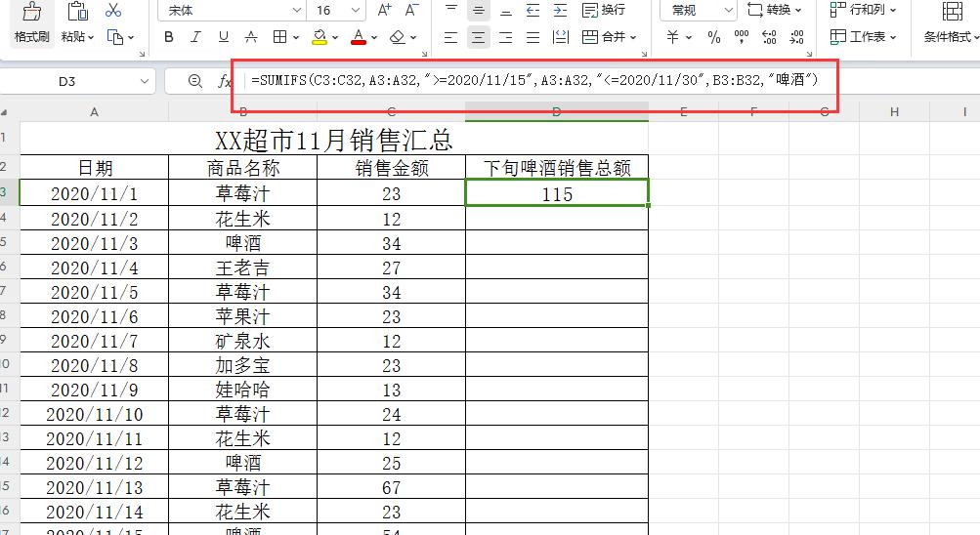Apply red font color to text
Image resolution: width=980 pixels, height=535 pixels.
(359, 37)
